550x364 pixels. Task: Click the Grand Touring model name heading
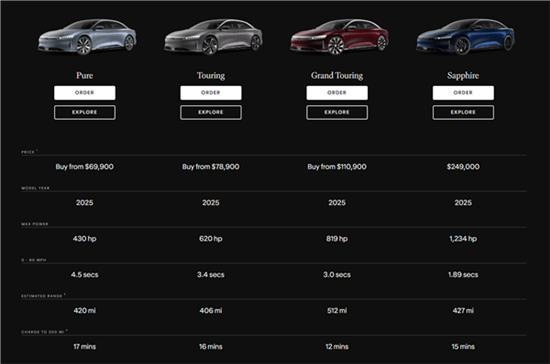(337, 75)
